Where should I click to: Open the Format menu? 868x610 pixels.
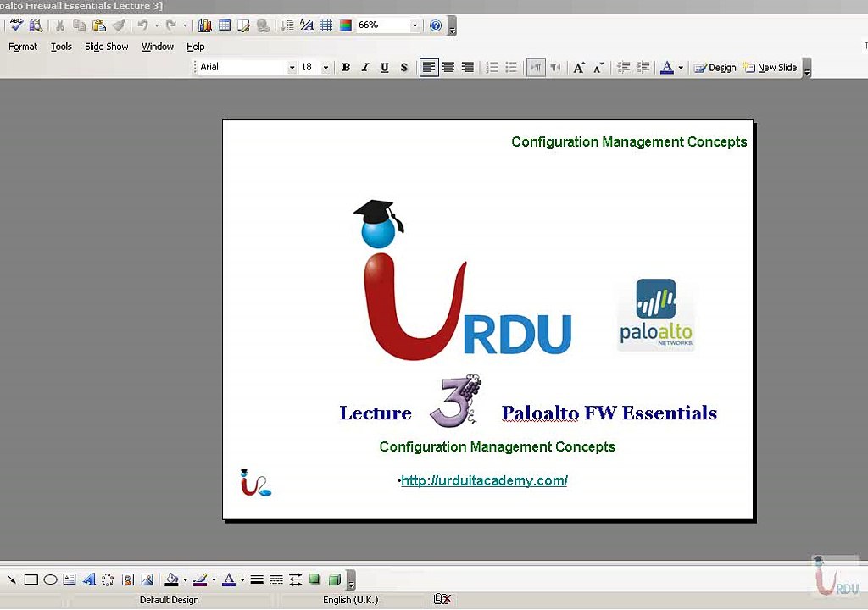pos(23,47)
